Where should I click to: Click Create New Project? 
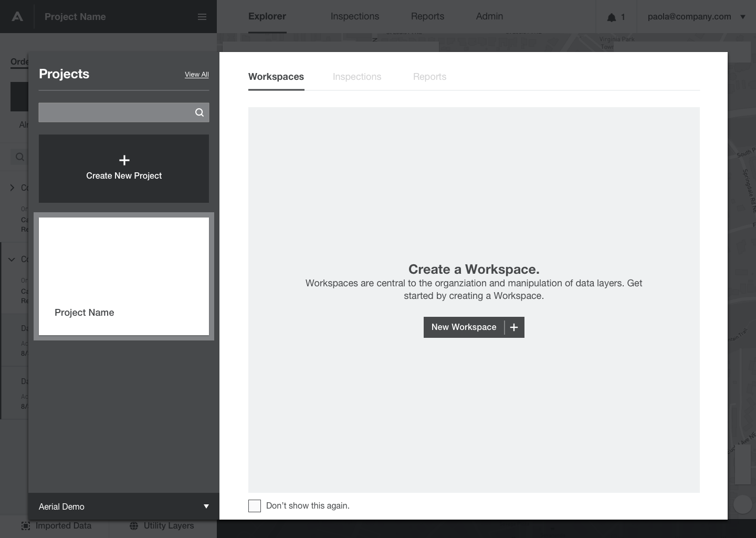124,175
